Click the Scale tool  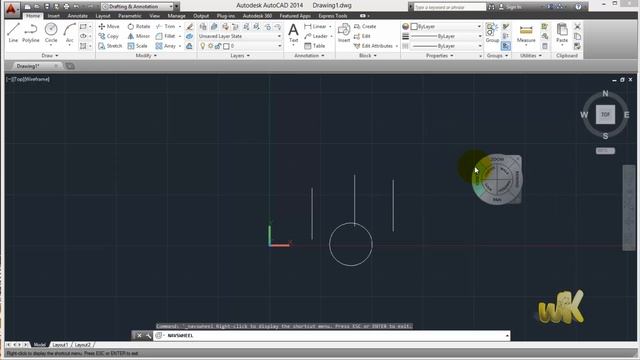pyautogui.click(x=138, y=46)
